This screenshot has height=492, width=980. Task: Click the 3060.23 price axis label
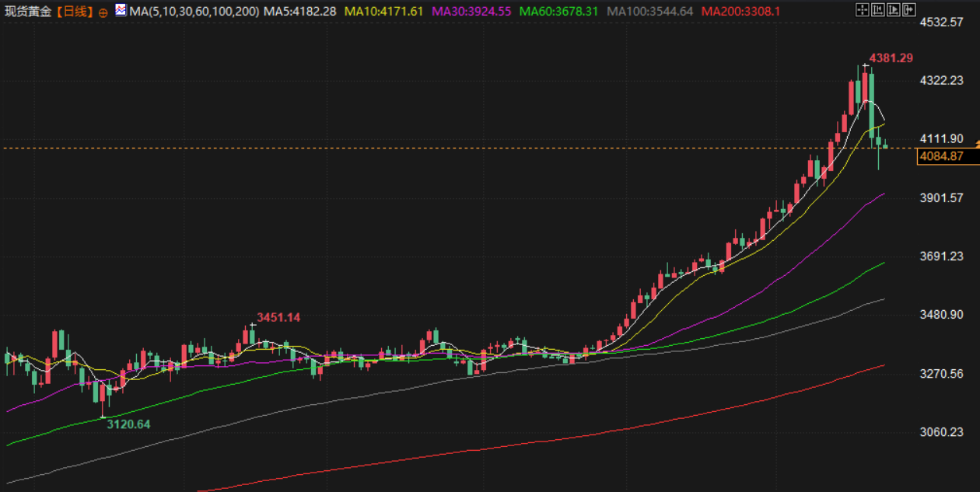(941, 432)
